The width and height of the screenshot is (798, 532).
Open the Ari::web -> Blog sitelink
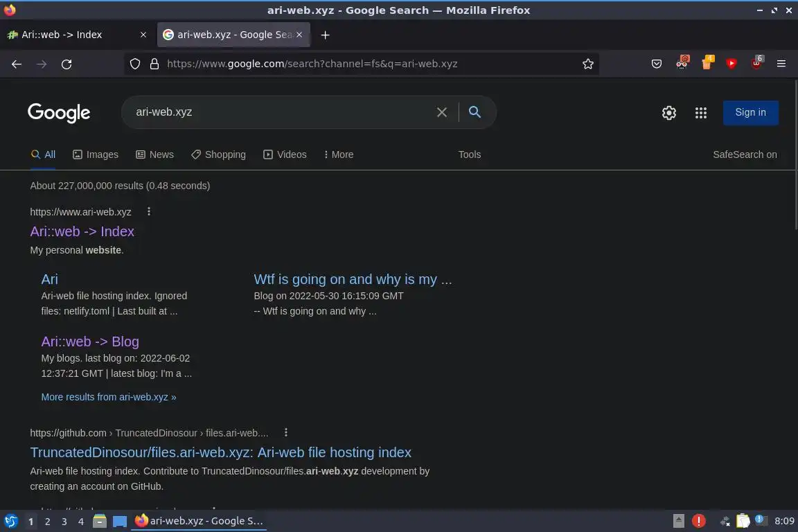[90, 342]
